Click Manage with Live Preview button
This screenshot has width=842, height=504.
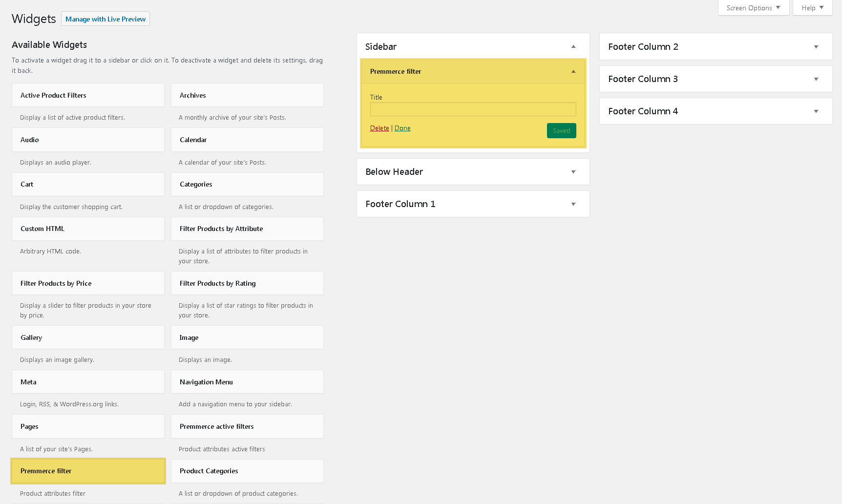[x=105, y=19]
